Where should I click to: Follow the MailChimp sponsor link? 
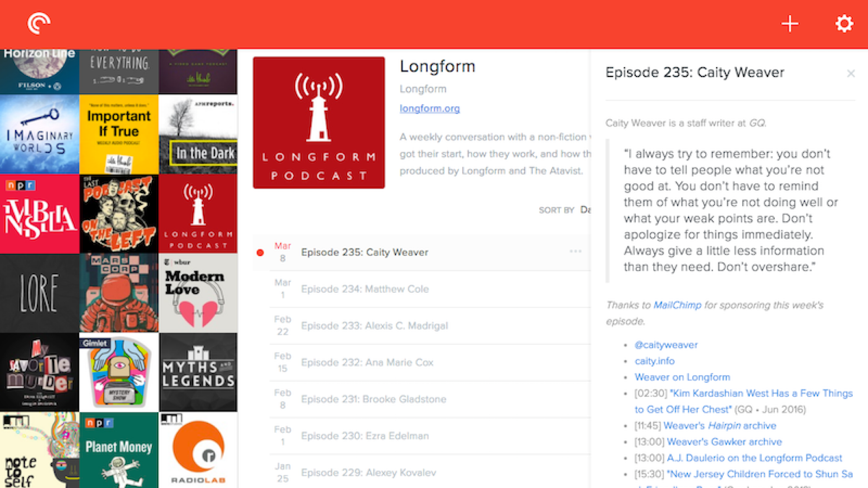(x=677, y=305)
